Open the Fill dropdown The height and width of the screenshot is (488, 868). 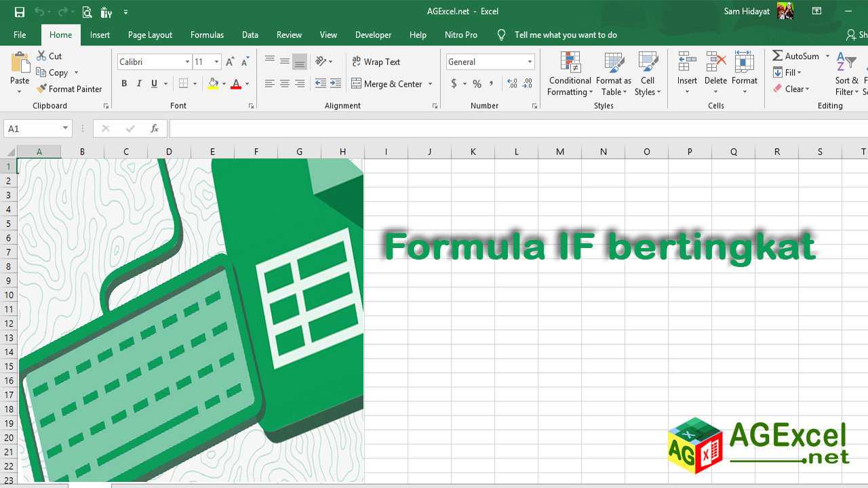787,73
